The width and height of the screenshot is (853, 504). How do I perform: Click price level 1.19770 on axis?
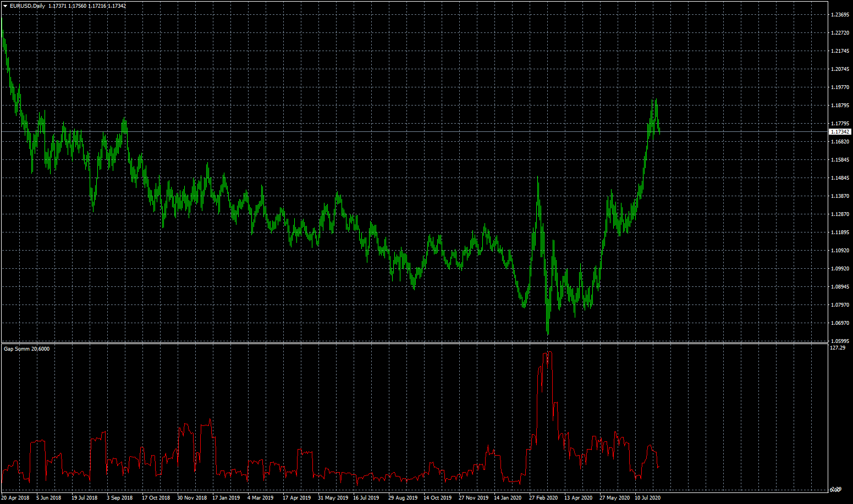(x=840, y=87)
